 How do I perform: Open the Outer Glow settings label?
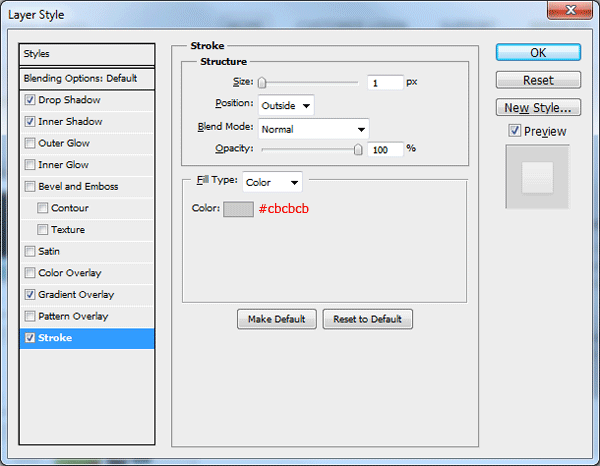(x=64, y=143)
